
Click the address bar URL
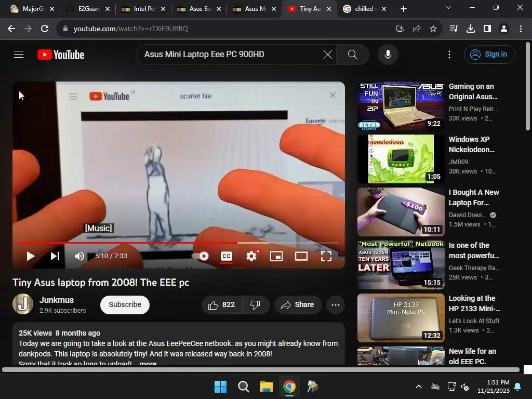[130, 29]
